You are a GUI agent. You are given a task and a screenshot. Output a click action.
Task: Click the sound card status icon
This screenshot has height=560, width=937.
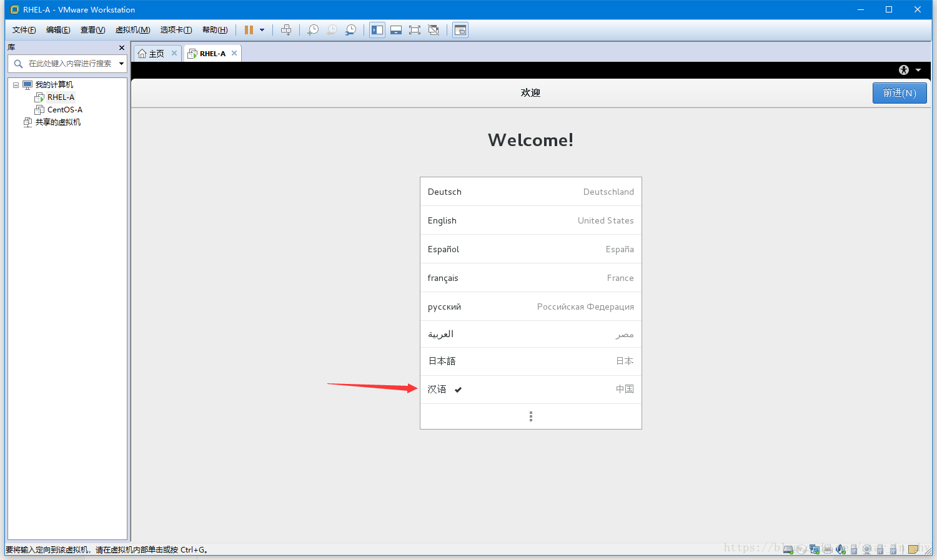click(x=841, y=549)
